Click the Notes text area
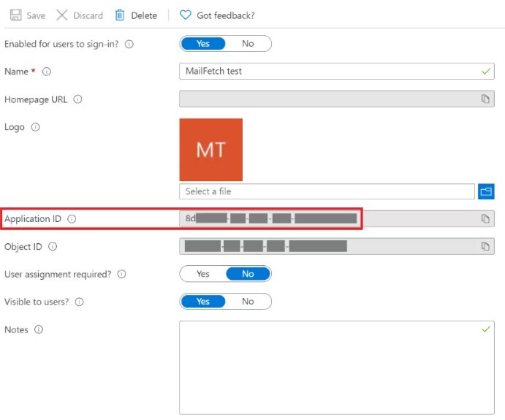Viewport: 505px width, 420px height. point(336,367)
